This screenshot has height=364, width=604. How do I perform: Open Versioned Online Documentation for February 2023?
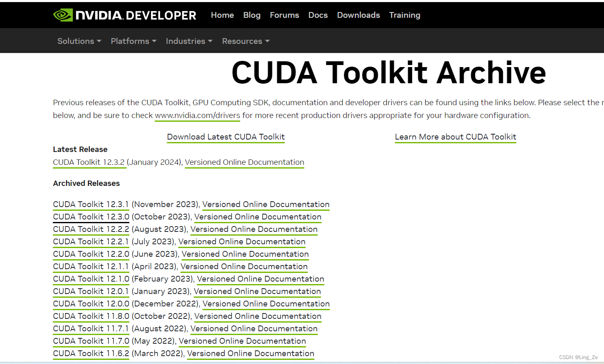coord(261,279)
